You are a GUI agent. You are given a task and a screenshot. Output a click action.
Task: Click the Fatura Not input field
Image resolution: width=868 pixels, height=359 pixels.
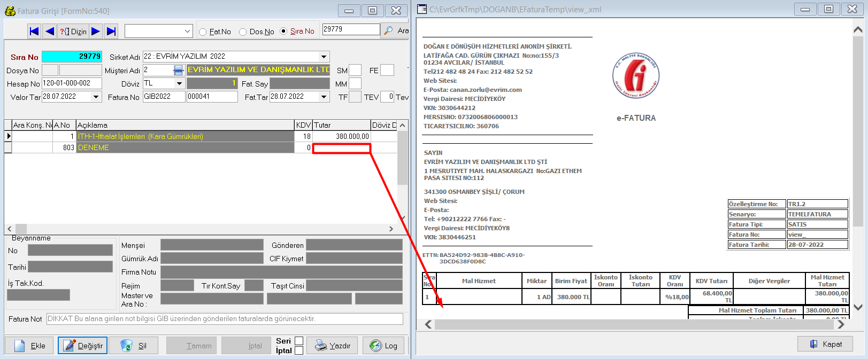click(225, 319)
